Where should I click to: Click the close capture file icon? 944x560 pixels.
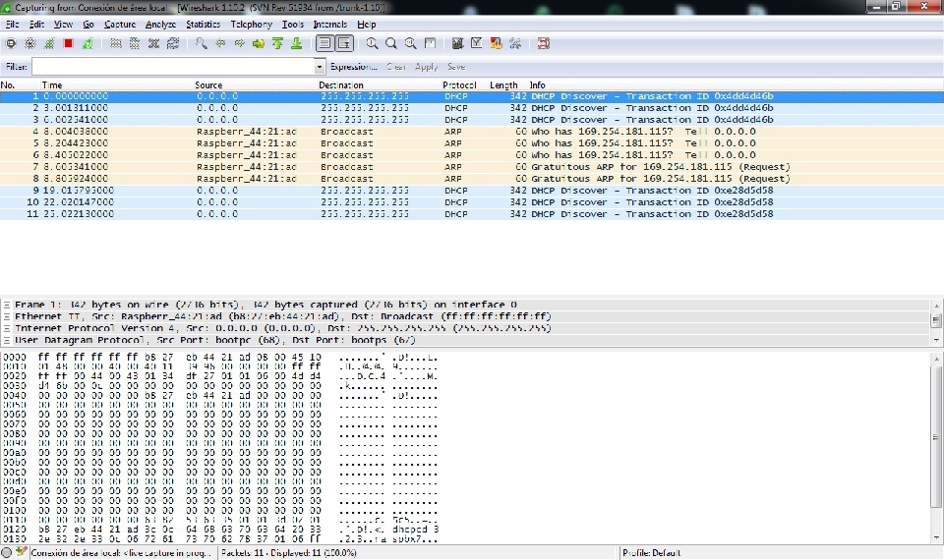pos(154,43)
